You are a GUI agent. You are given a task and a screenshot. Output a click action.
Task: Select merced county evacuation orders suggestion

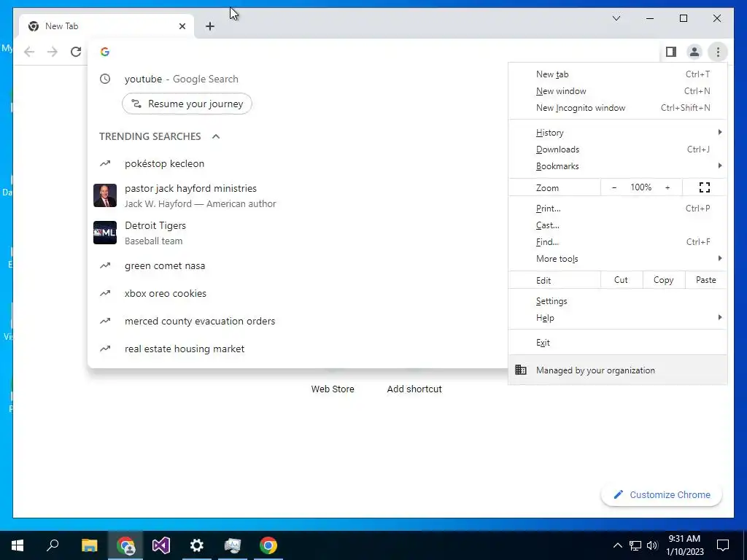coord(298,321)
